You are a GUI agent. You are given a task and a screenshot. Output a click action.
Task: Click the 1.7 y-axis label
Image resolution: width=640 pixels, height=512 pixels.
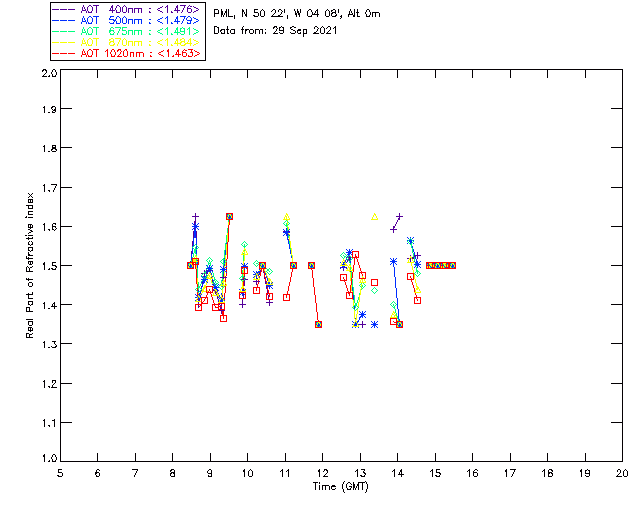(x=49, y=188)
